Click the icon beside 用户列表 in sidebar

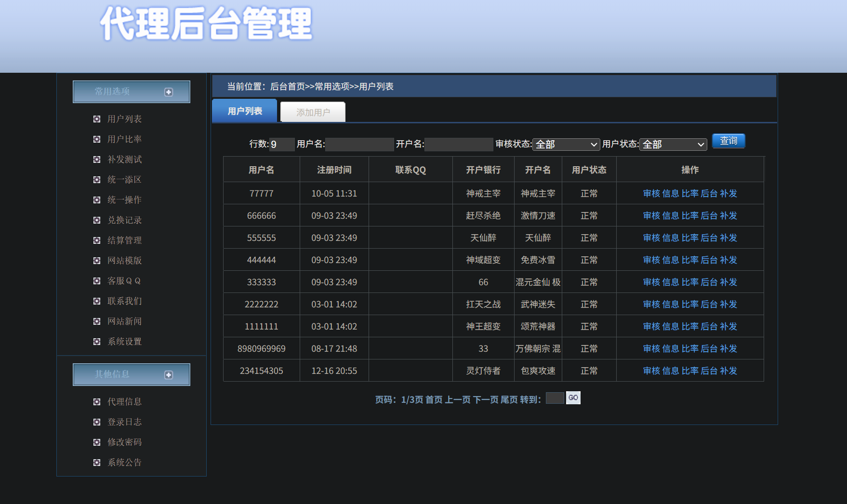click(x=97, y=119)
